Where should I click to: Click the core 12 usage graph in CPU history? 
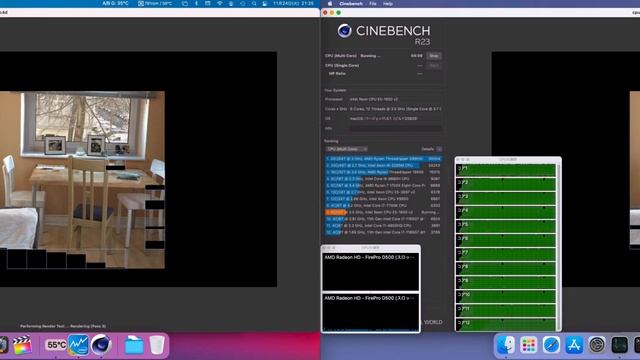click(506, 325)
